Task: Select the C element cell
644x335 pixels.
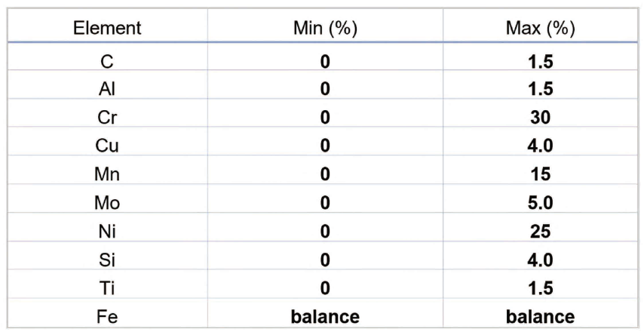Action: coord(106,63)
